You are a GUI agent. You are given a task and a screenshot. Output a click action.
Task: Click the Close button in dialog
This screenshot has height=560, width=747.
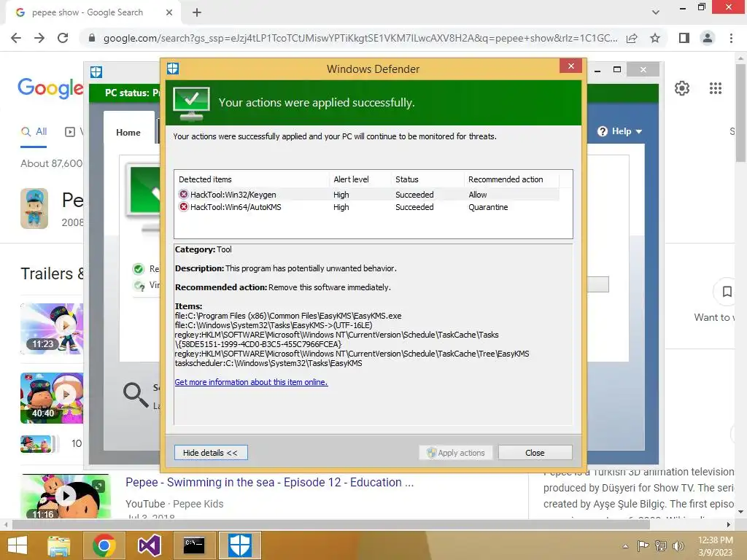coord(535,452)
